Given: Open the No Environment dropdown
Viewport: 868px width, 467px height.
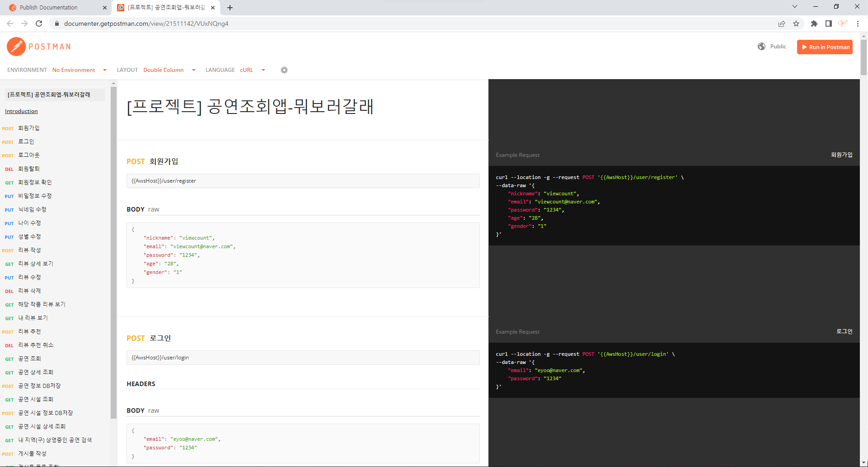Looking at the screenshot, I should coord(80,70).
